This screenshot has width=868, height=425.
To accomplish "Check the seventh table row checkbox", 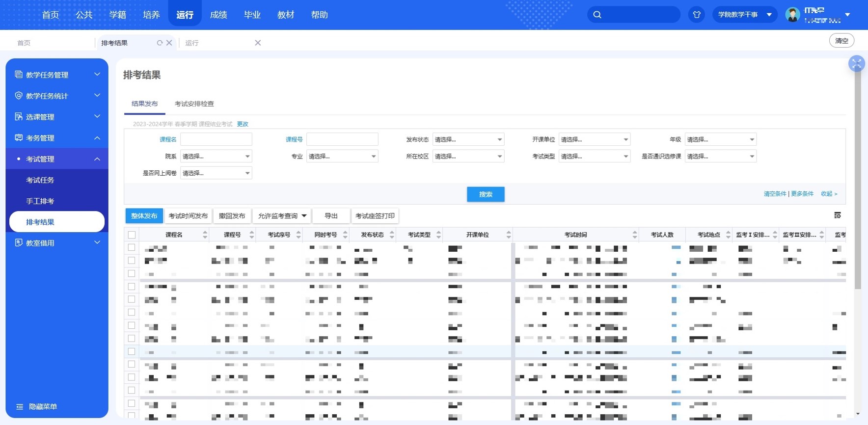I will click(132, 325).
